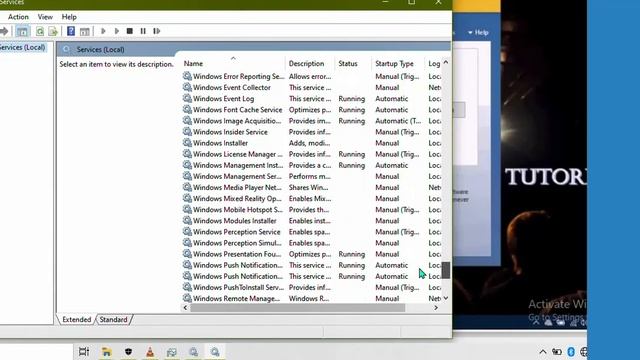
Task: Click the Bluetooth tray icon
Action: click(571, 351)
